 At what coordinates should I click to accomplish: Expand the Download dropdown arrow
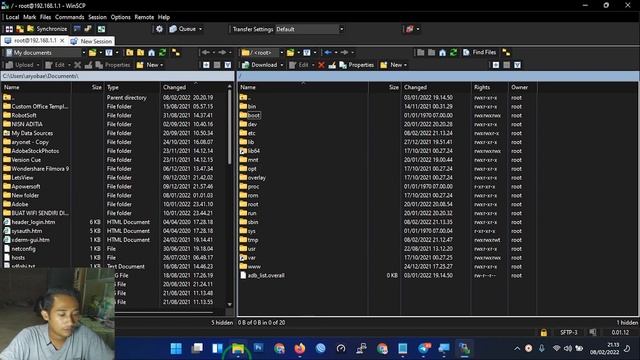(x=282, y=65)
